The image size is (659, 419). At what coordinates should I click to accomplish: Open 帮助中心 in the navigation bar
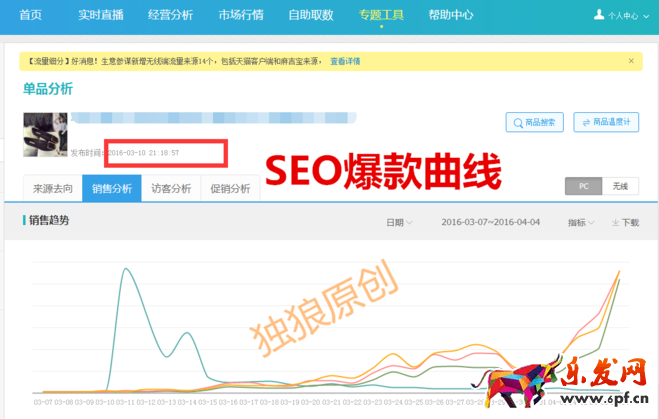pyautogui.click(x=450, y=15)
